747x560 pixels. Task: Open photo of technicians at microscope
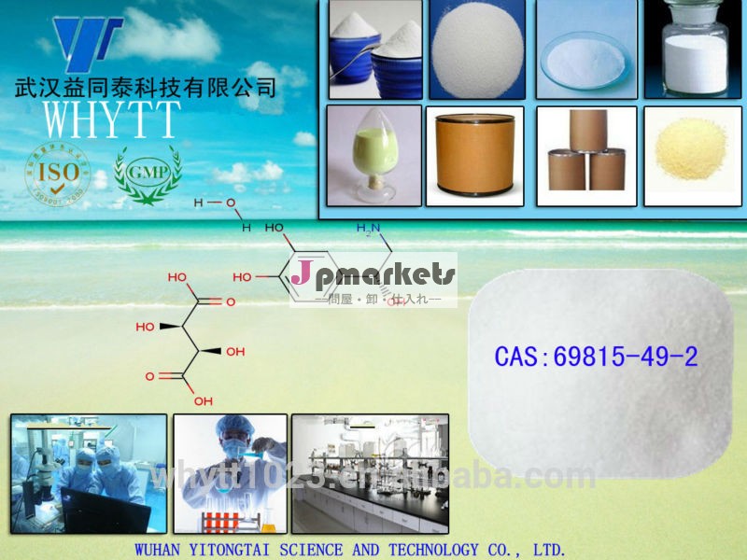[x=89, y=474]
